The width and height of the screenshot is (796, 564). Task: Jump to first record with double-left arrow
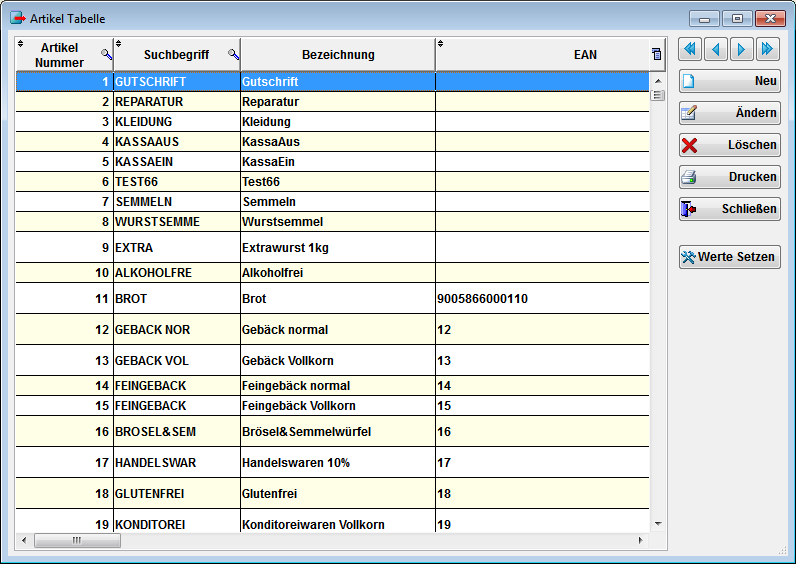pos(690,49)
